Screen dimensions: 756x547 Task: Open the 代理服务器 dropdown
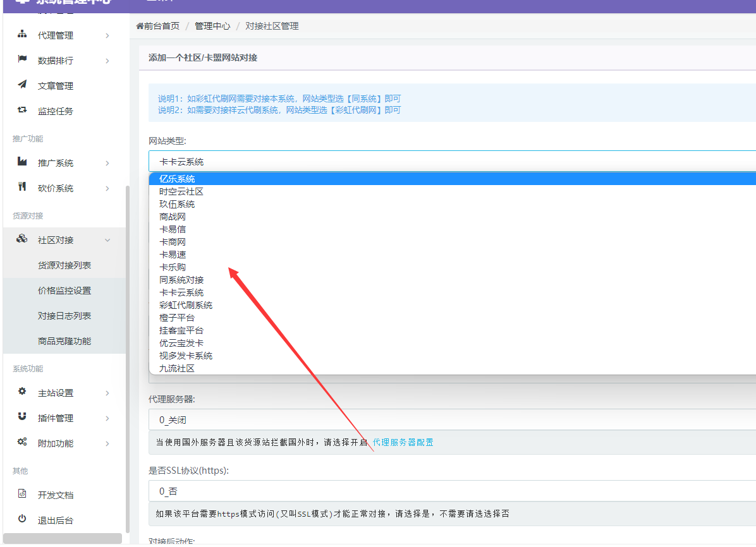tap(452, 419)
